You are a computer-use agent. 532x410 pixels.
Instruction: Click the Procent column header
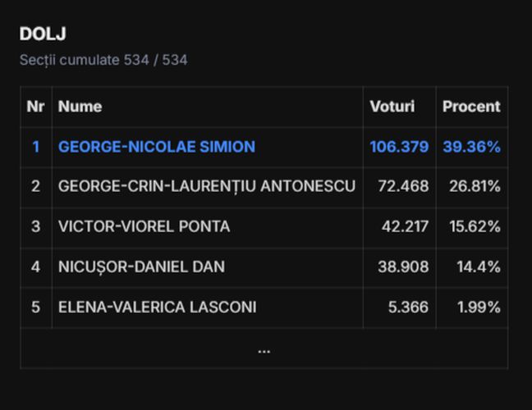click(x=471, y=107)
